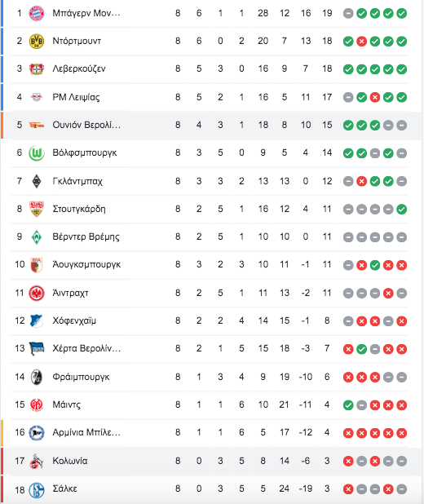Click the Wolfsburg green W logo
The image size is (424, 504).
pos(37,153)
